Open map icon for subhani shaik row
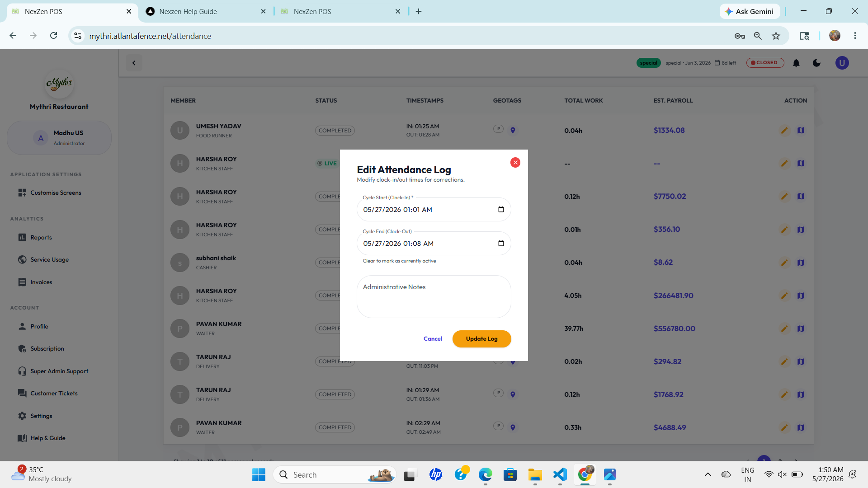This screenshot has width=868, height=488. point(801,263)
